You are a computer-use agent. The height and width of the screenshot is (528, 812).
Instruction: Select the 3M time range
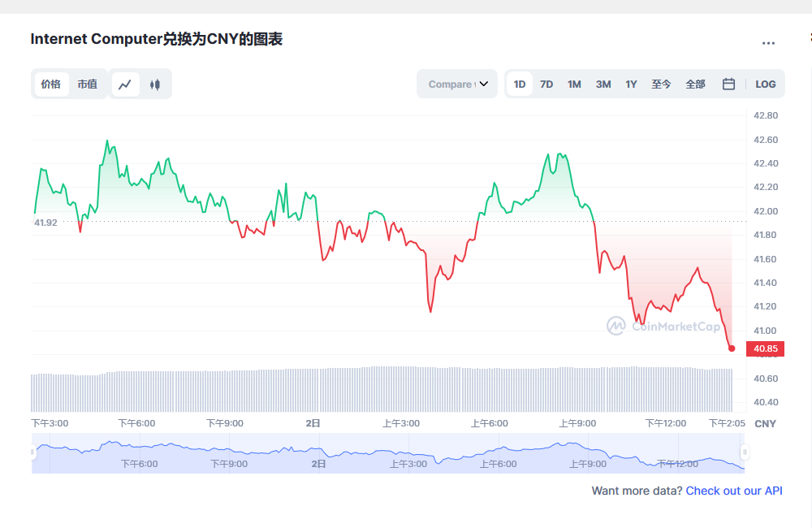603,84
